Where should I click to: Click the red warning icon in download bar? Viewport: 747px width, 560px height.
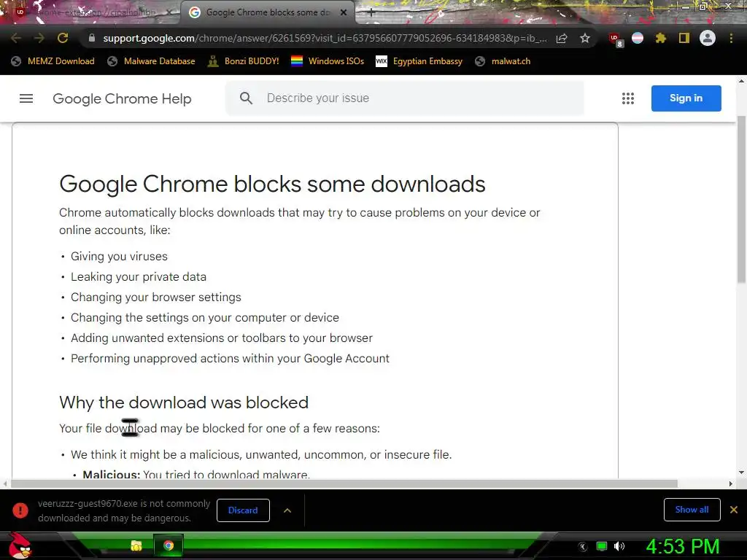[x=20, y=510]
